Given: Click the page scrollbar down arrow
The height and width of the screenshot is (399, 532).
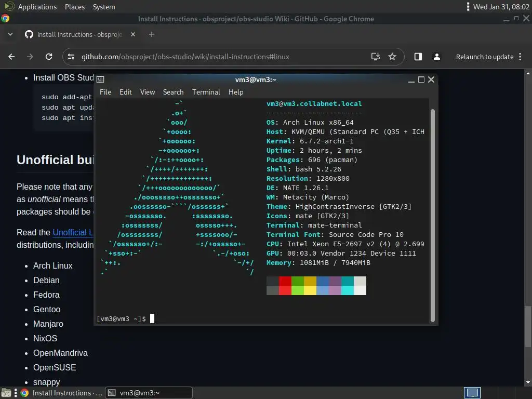Looking at the screenshot, I should [528, 382].
